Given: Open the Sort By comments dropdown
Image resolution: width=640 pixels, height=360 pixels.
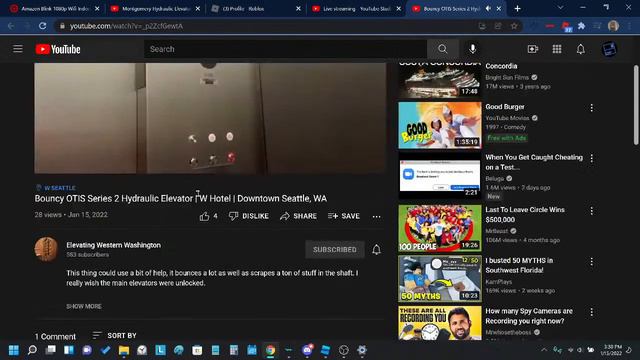Looking at the screenshot, I should pyautogui.click(x=115, y=336).
